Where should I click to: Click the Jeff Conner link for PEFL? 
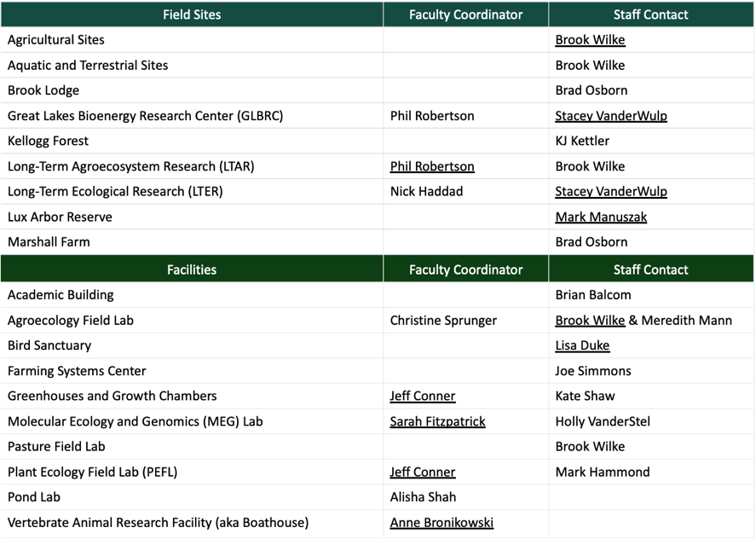point(422,471)
